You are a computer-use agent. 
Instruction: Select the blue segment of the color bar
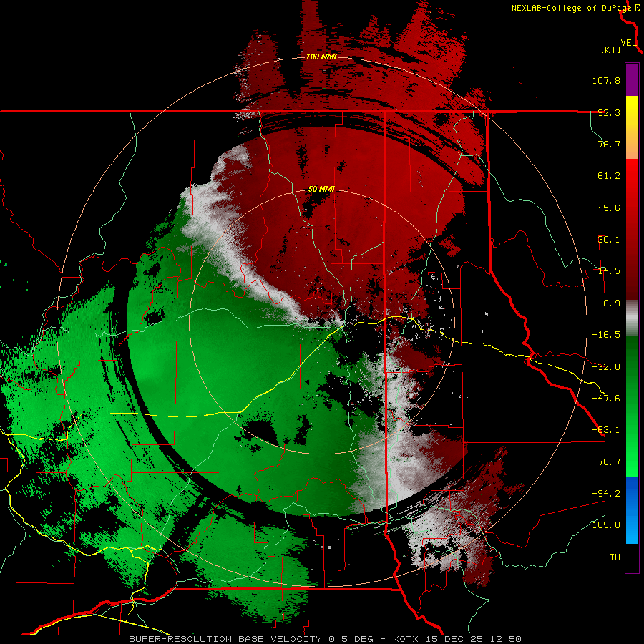point(632,510)
